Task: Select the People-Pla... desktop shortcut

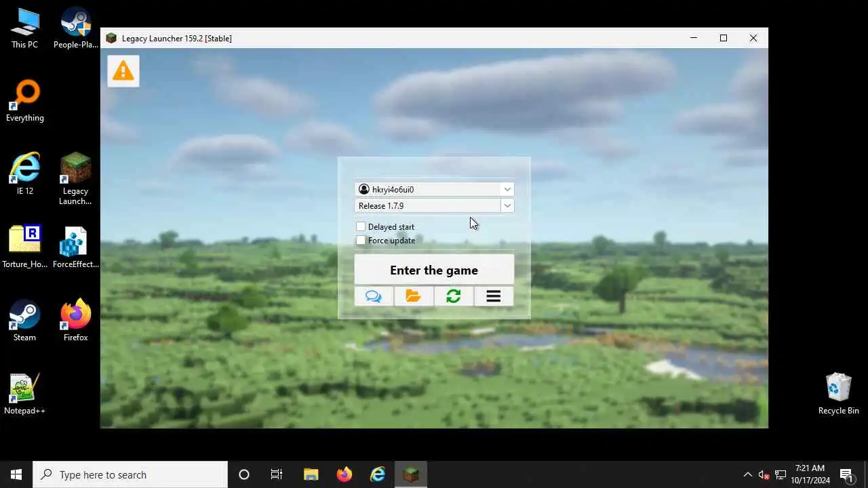Action: point(76,28)
